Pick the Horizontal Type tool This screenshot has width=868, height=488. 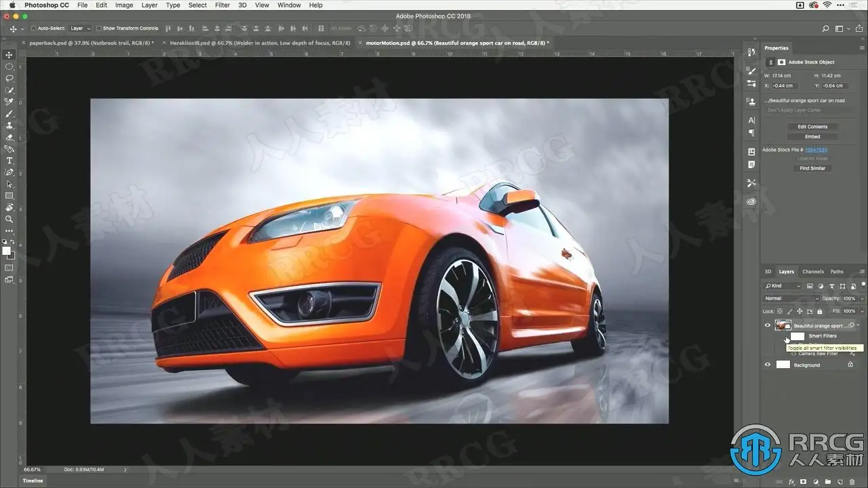coord(9,161)
